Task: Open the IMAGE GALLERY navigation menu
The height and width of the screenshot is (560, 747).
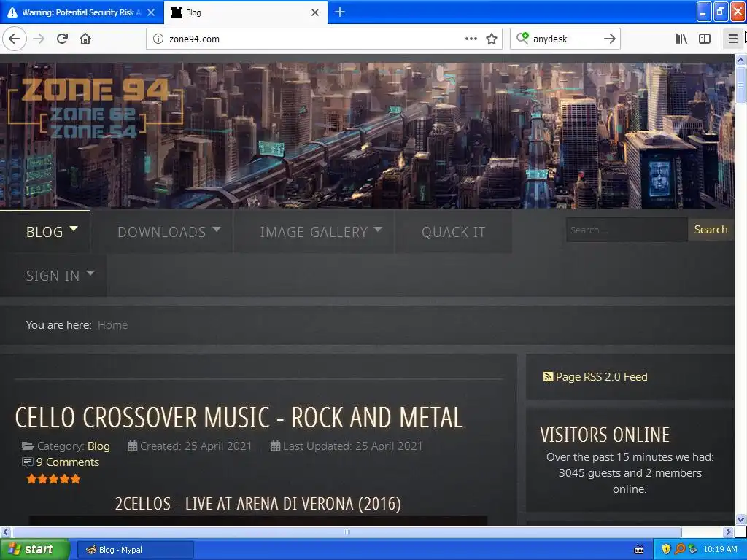Action: [x=314, y=232]
